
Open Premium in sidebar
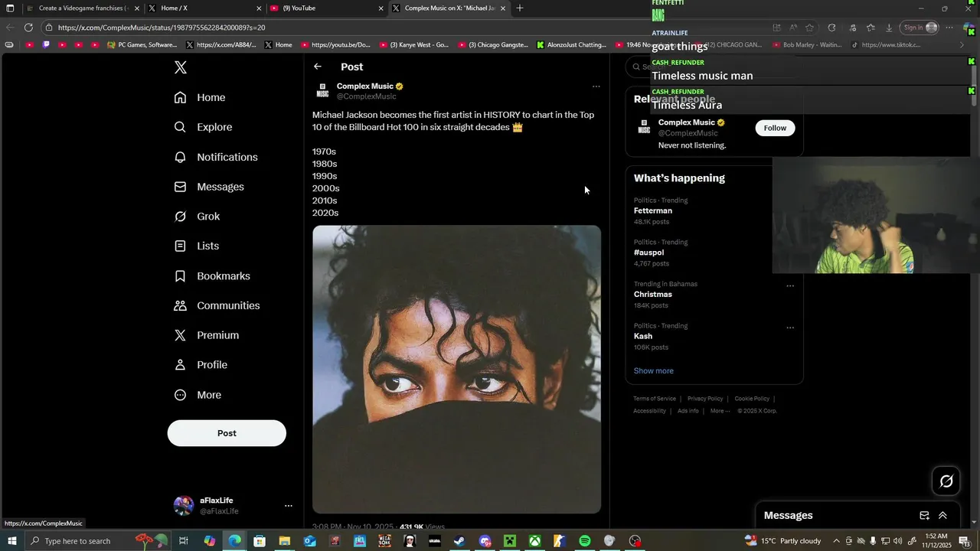(207, 335)
